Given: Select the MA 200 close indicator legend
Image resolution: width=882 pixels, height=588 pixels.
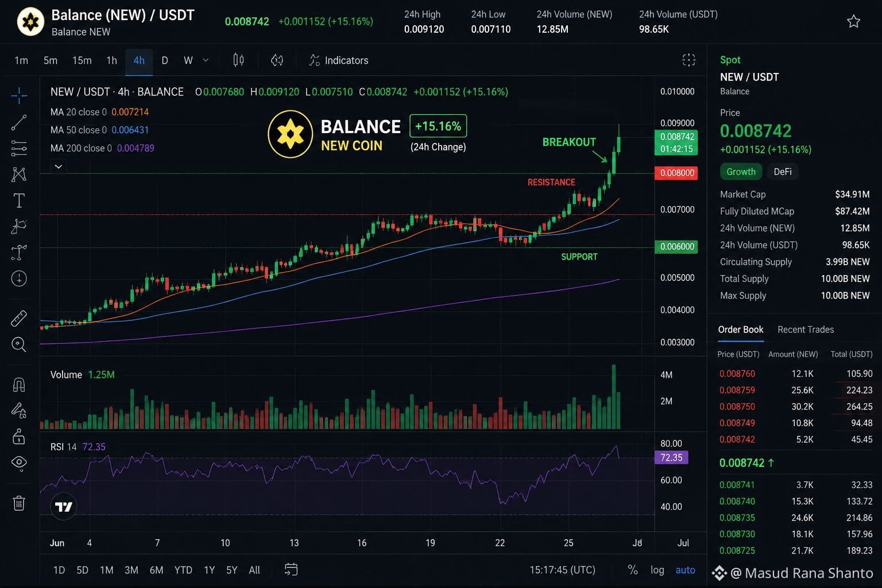Looking at the screenshot, I should coord(102,148).
